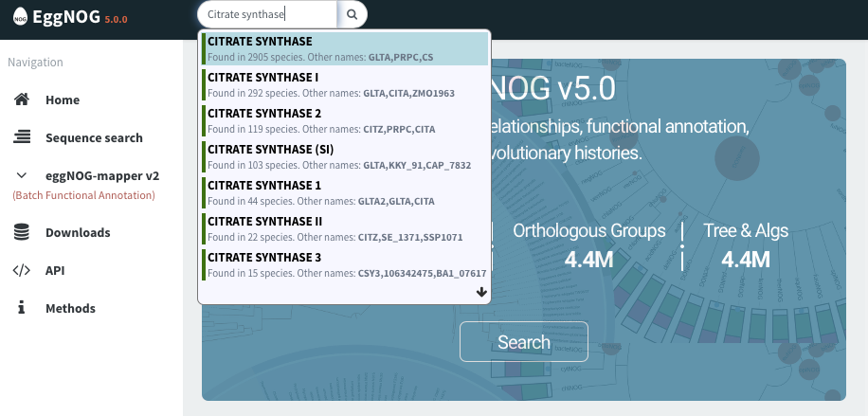
Task: Click the 5.0.0 version label
Action: [x=117, y=19]
